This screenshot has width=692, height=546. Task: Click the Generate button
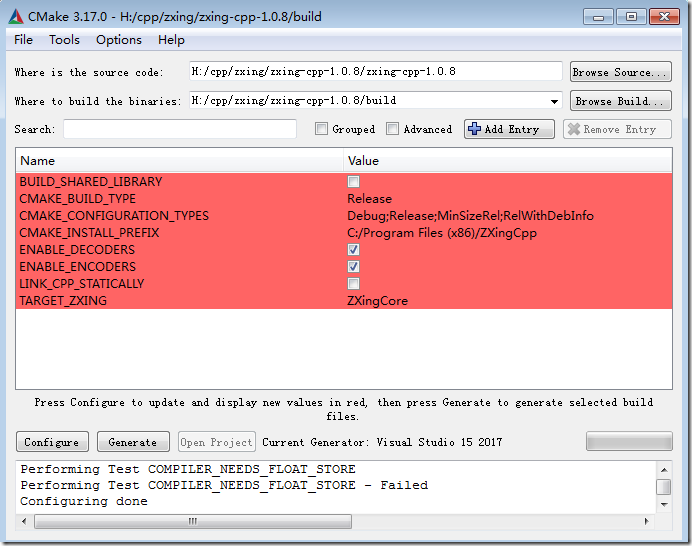[x=133, y=442]
